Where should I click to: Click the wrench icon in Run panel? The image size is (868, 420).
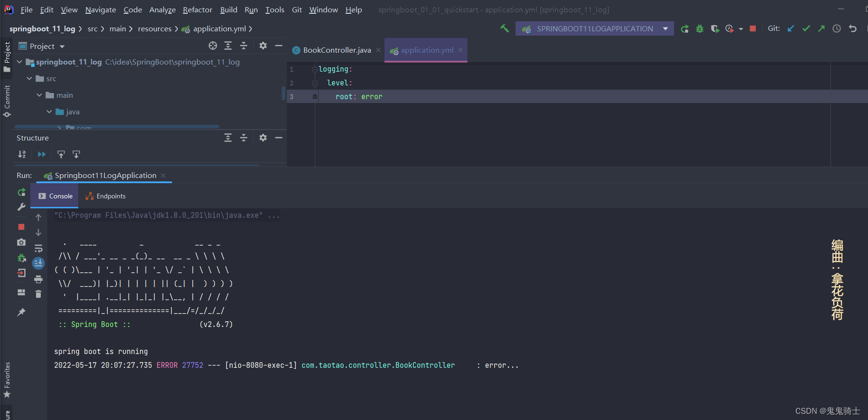[x=21, y=207]
